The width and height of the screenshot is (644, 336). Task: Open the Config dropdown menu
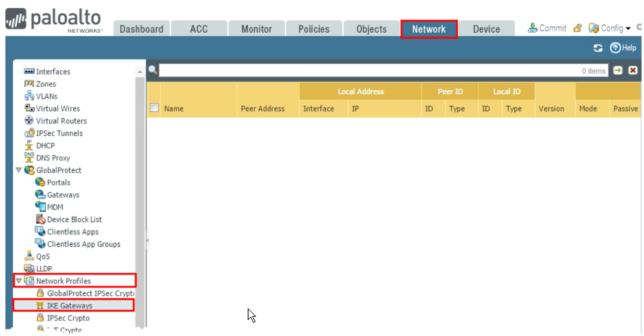[610, 28]
